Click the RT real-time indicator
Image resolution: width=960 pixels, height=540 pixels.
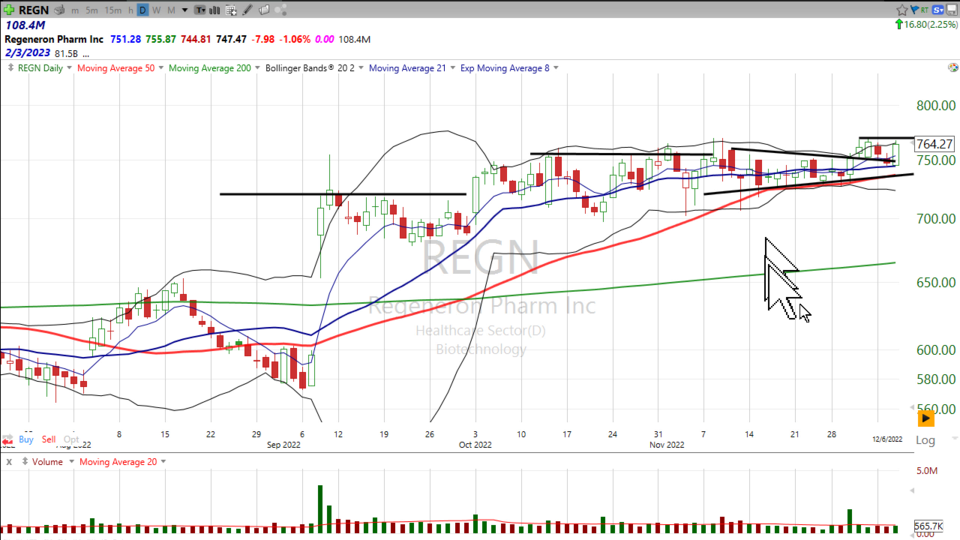pyautogui.click(x=923, y=9)
